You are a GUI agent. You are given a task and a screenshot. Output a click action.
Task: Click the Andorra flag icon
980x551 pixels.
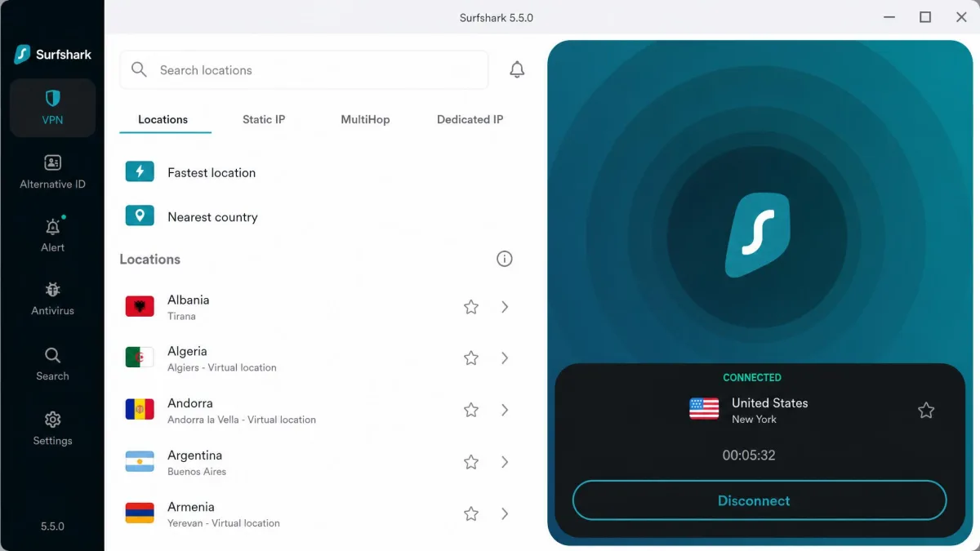point(140,409)
